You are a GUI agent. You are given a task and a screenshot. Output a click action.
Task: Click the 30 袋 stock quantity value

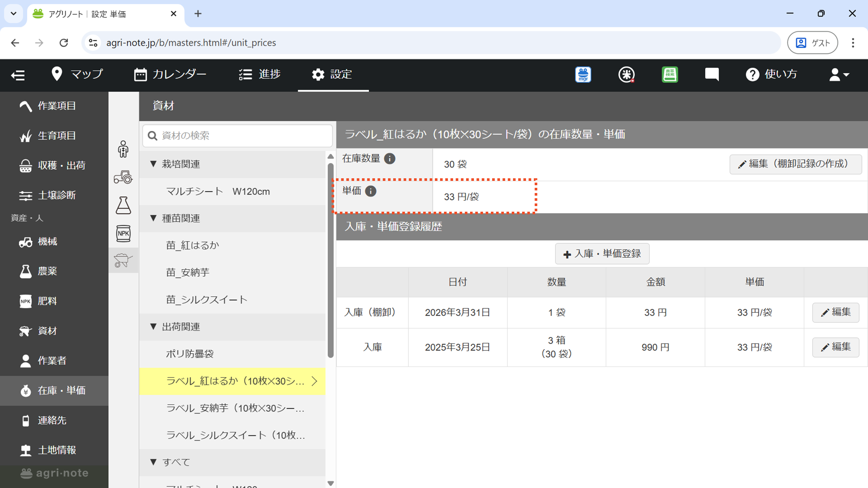click(455, 164)
